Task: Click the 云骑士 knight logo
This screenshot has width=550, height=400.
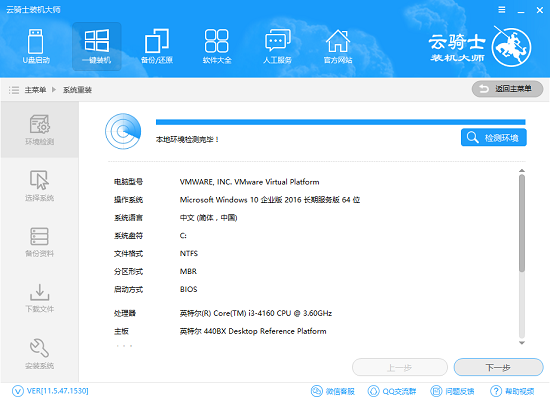Action: click(511, 47)
